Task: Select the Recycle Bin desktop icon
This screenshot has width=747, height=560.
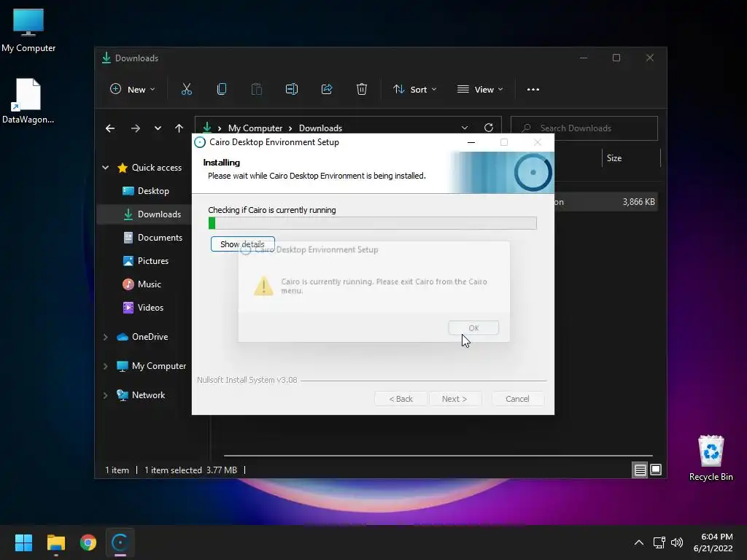Action: coord(711,458)
